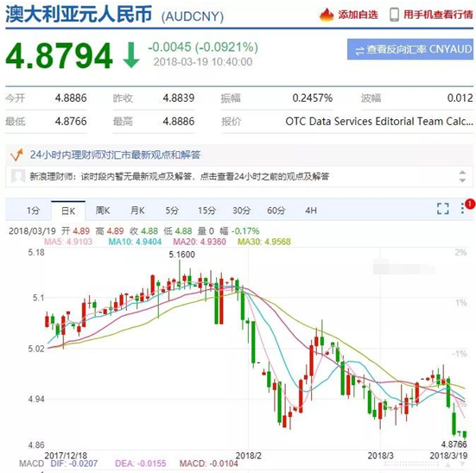Click the 2017/12/18 date label on the axis
476x473 pixels.
coord(66,456)
